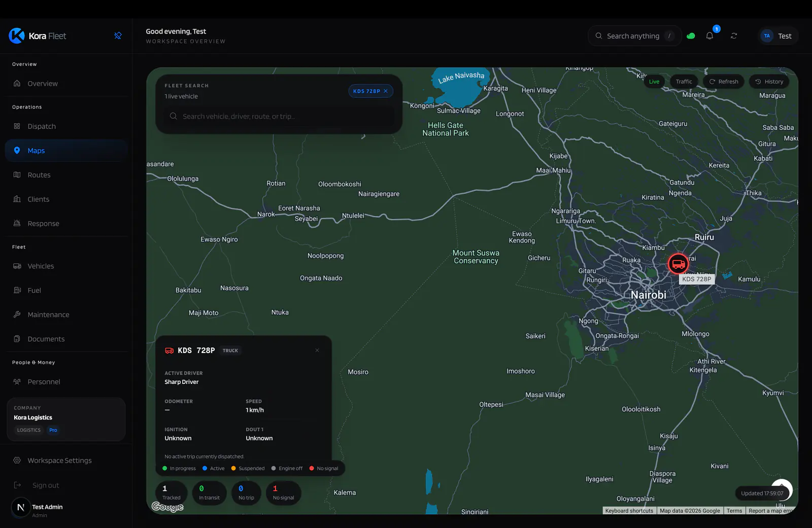This screenshot has width=812, height=528.
Task: Click the 1 km/h speed value
Action: pyautogui.click(x=255, y=410)
